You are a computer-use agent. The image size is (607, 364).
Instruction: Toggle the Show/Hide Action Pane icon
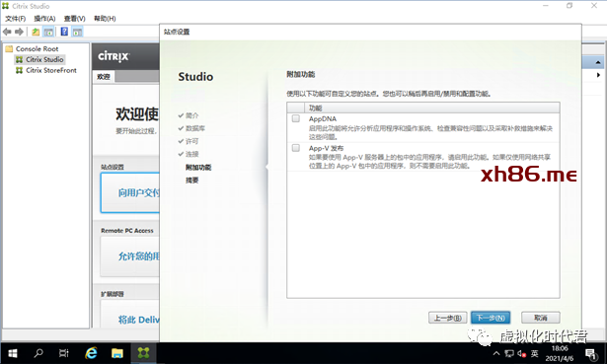[77, 32]
